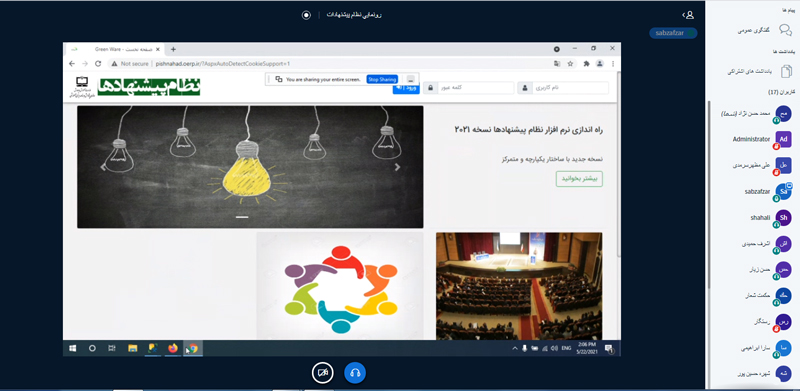Open a new browser tab
Viewport: 800px width, 391px height.
[x=173, y=50]
